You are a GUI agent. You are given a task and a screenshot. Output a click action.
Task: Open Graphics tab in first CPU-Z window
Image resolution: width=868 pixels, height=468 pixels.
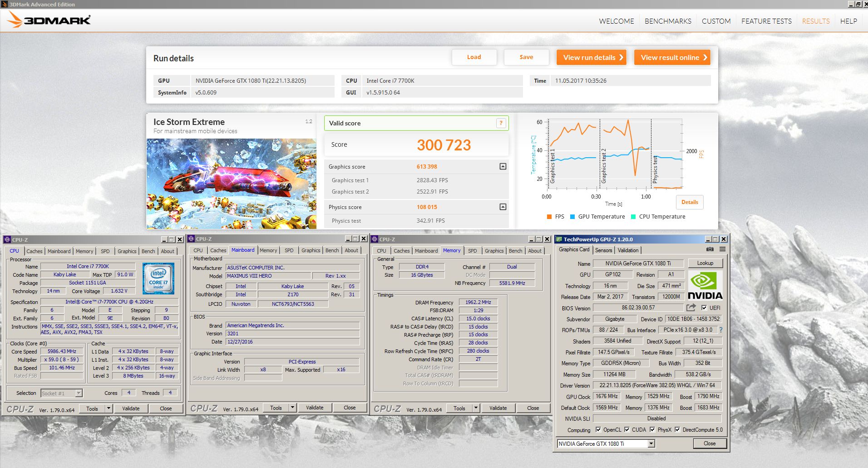pyautogui.click(x=127, y=251)
